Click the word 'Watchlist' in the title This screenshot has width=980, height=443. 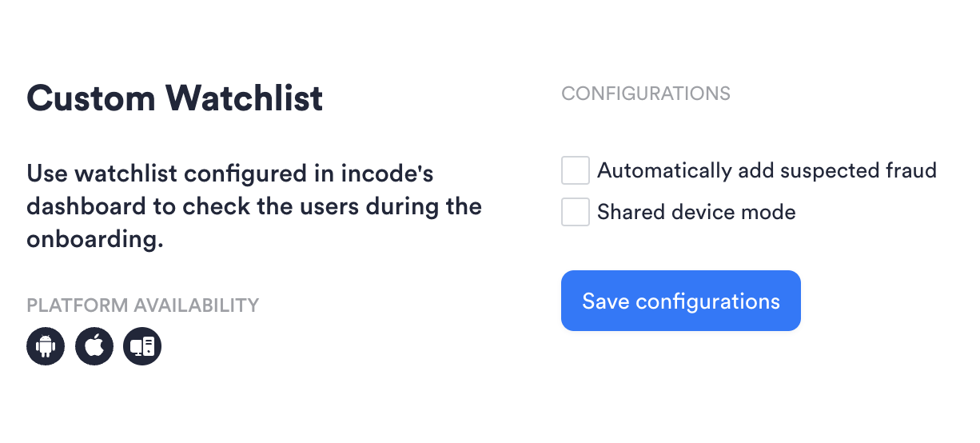(245, 98)
